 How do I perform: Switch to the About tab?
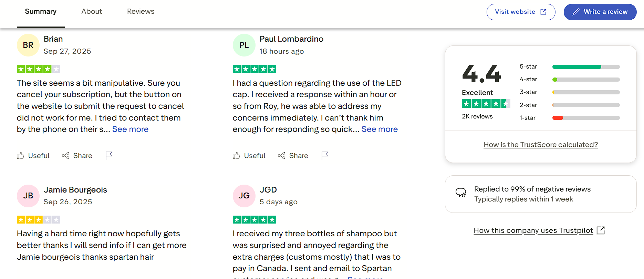92,11
